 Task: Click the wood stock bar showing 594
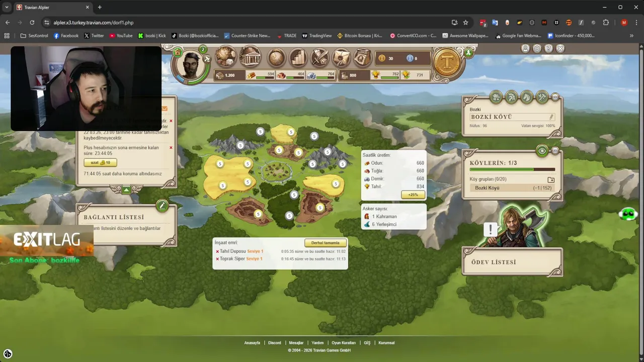[260, 75]
